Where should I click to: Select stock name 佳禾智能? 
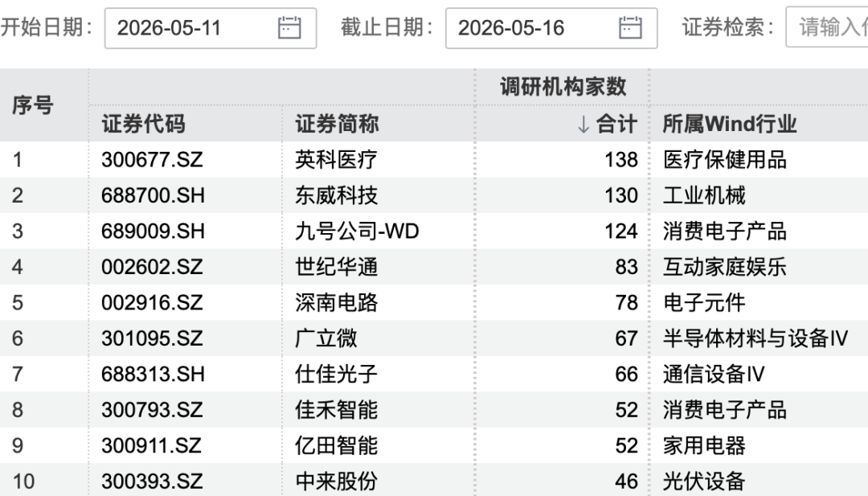(x=337, y=410)
